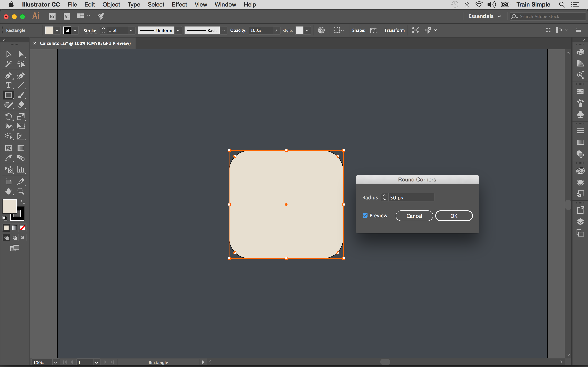Click the Radius value field
Screen dimensions: 588x367
412,197
